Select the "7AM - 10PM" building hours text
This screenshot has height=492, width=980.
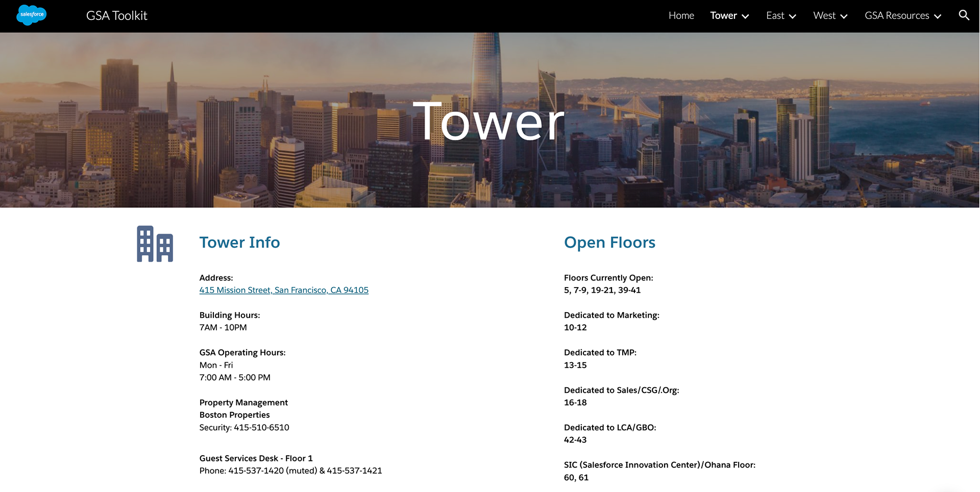(223, 327)
